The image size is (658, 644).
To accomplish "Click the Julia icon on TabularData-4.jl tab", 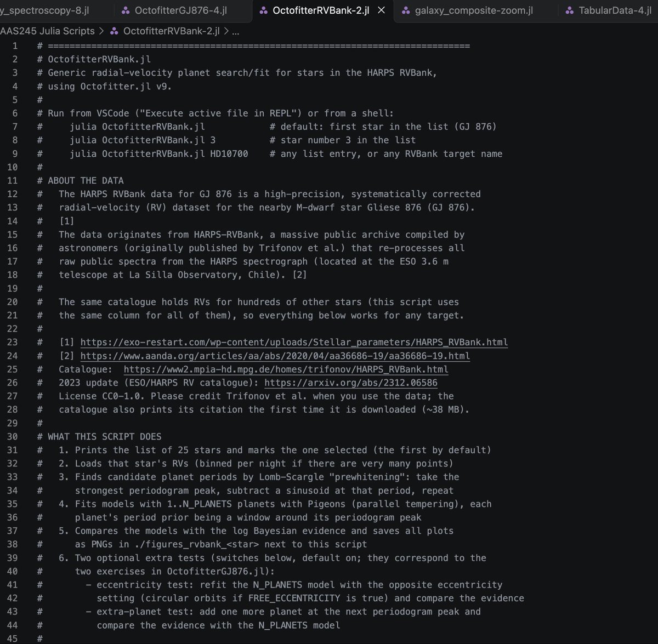I will point(570,10).
